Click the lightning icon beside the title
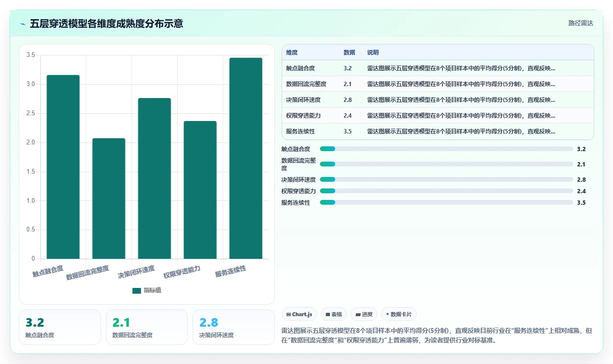The width and height of the screenshot is (613, 364). point(23,23)
